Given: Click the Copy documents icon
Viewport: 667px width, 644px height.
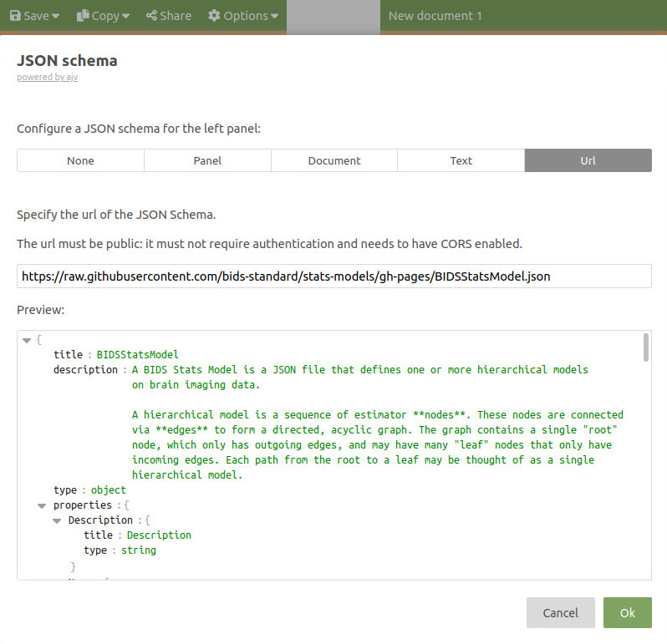Looking at the screenshot, I should click(83, 16).
